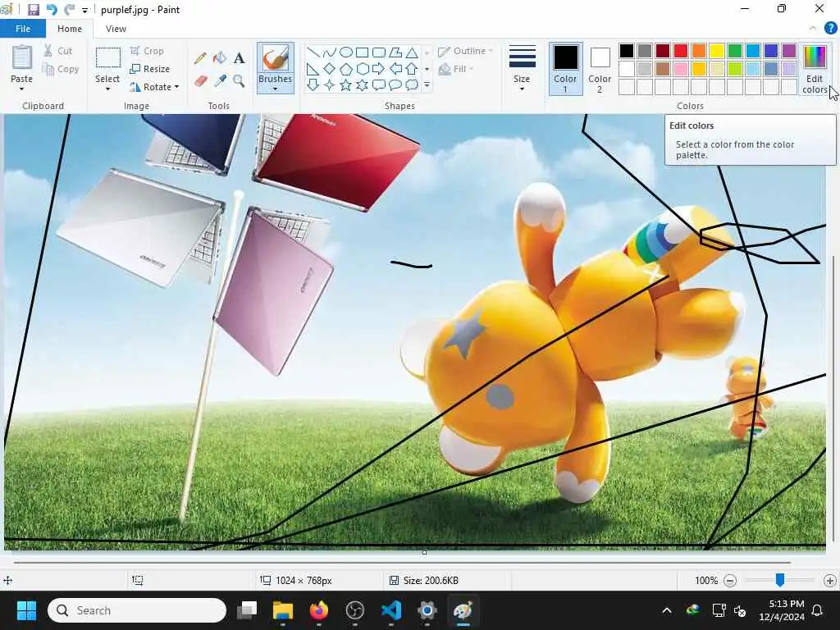840x630 pixels.
Task: Activate Color 1 foreground selector
Action: 566,69
